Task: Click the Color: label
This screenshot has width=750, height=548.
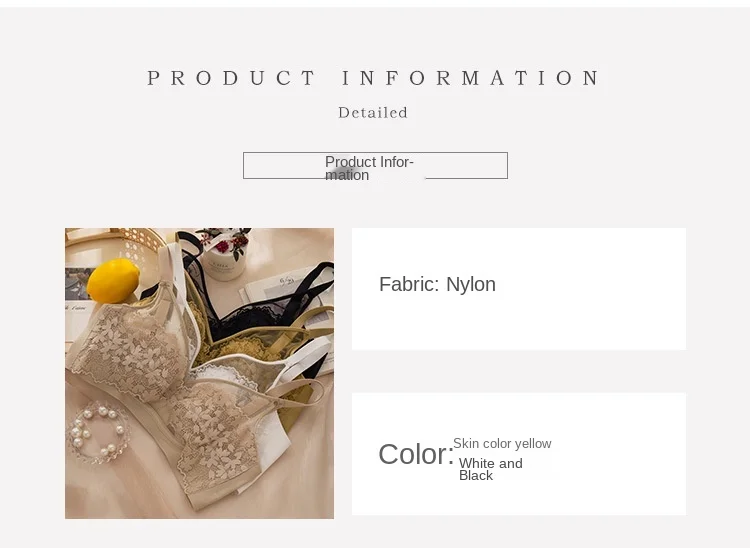Action: [416, 454]
